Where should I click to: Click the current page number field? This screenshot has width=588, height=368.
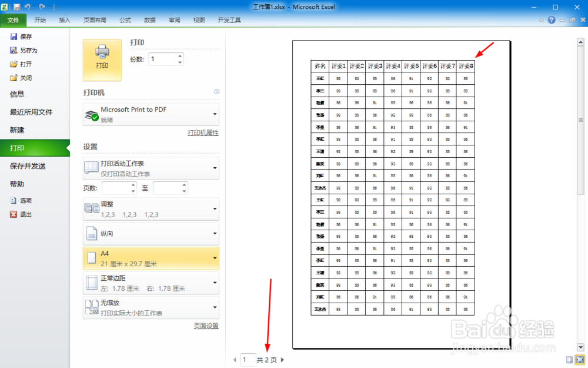coord(248,360)
